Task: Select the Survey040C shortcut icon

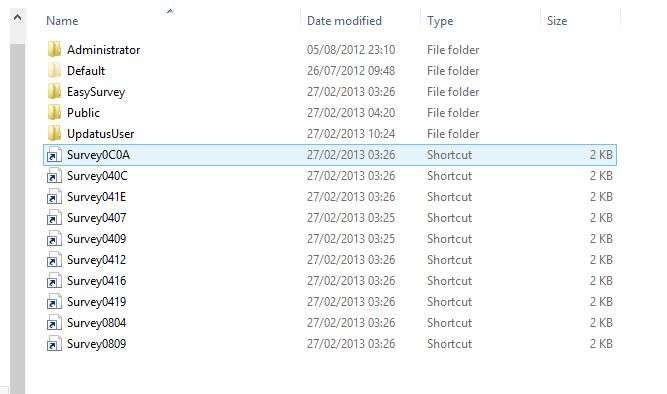Action: coord(54,176)
